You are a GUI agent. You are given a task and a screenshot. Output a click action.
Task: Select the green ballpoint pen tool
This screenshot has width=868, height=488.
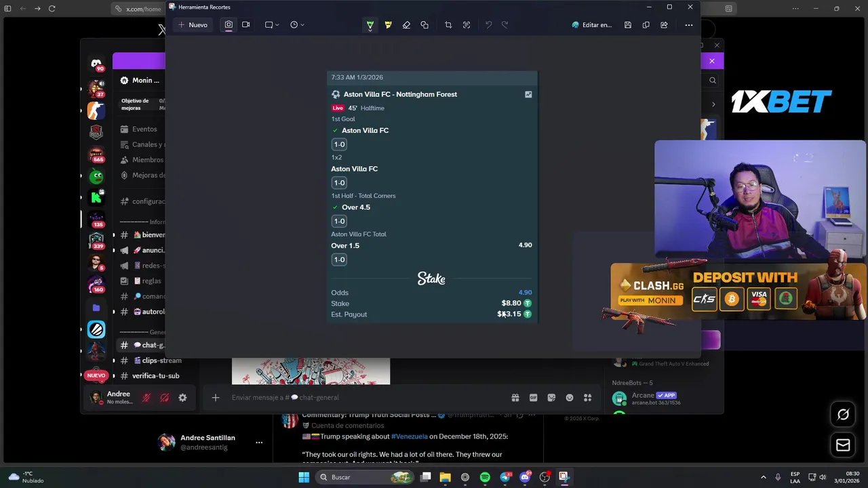[x=370, y=25]
